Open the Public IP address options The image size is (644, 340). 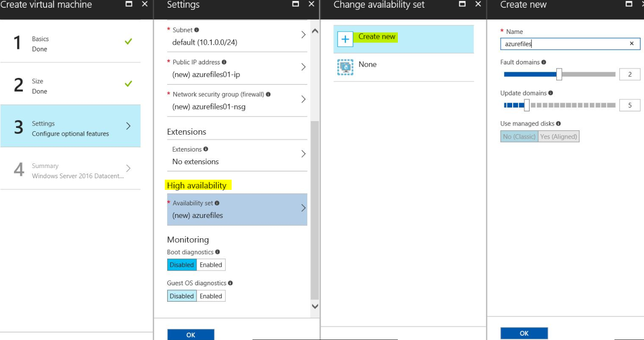(303, 67)
